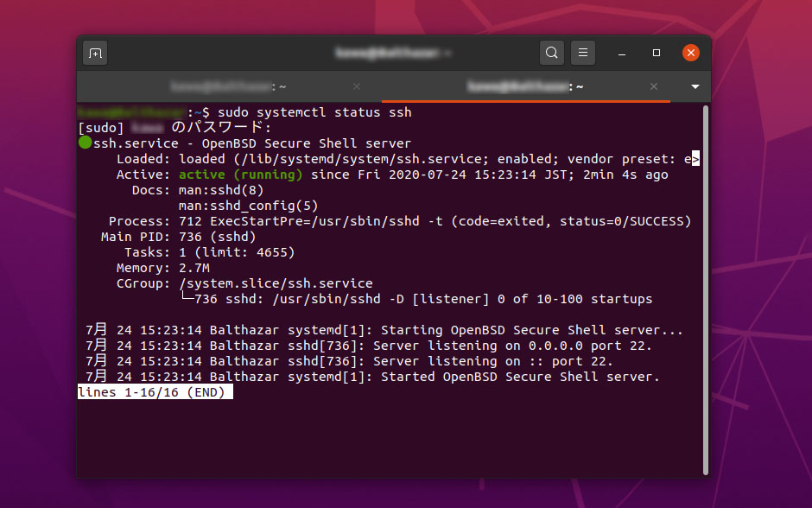This screenshot has width=812, height=508.
Task: Click the "/system.slice/ssh.service" CGroup path
Action: click(x=276, y=283)
